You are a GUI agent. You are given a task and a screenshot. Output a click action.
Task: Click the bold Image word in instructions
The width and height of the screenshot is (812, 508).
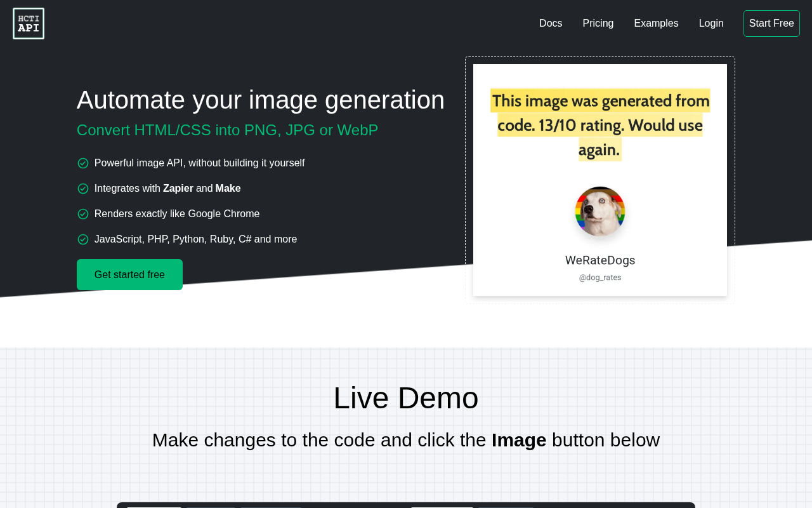pyautogui.click(x=519, y=440)
